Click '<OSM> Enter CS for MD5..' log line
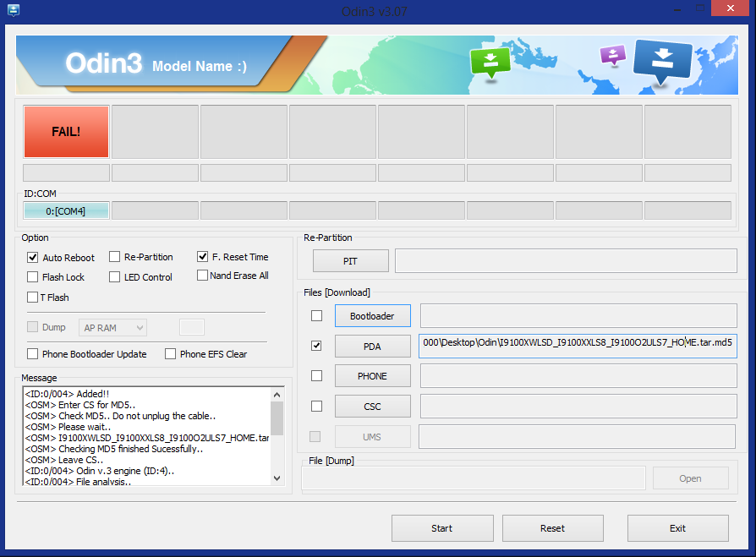 pos(80,405)
